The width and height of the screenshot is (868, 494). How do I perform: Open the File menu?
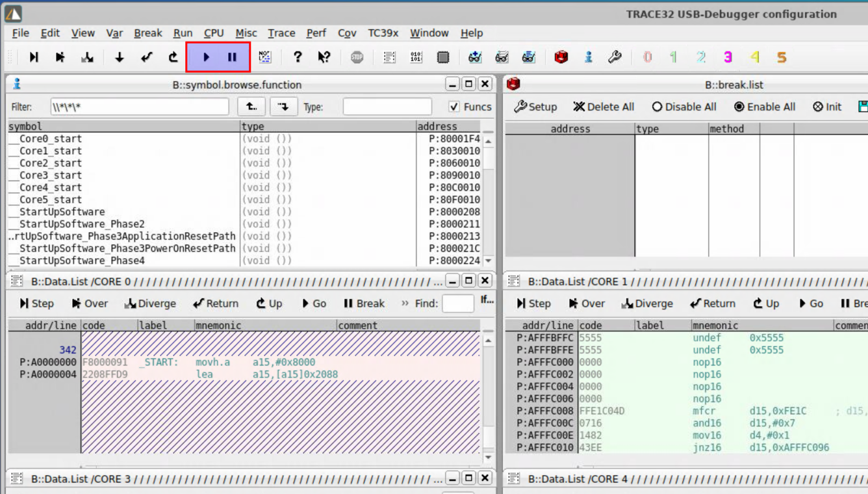21,33
